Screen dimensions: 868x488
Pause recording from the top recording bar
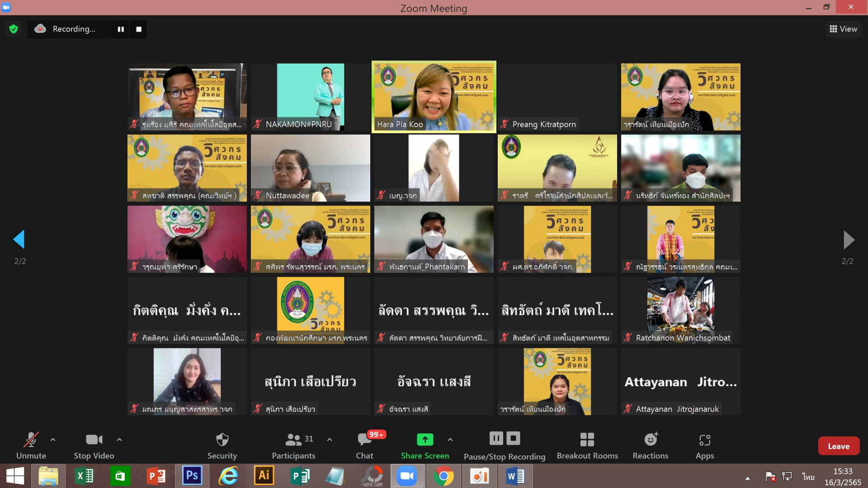coord(121,29)
